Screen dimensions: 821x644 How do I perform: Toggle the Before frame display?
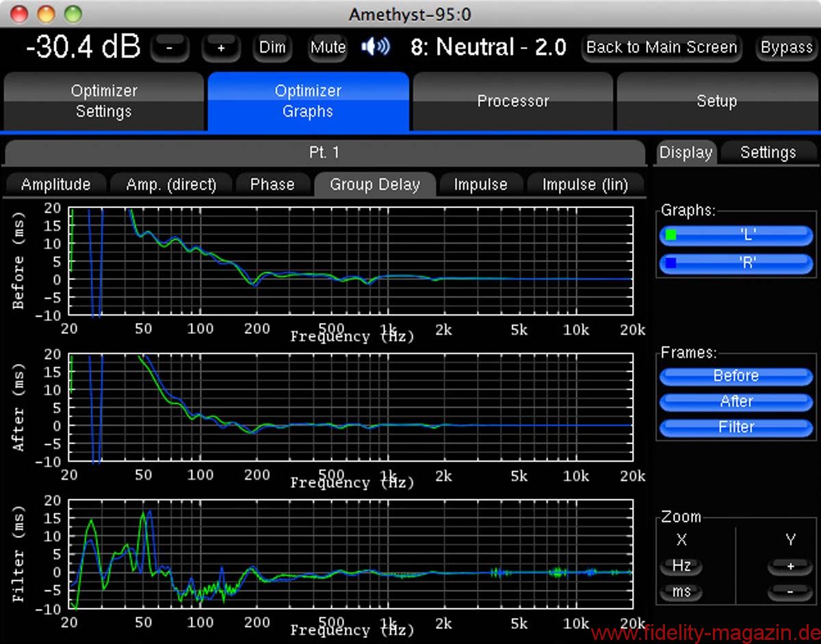[x=735, y=376]
